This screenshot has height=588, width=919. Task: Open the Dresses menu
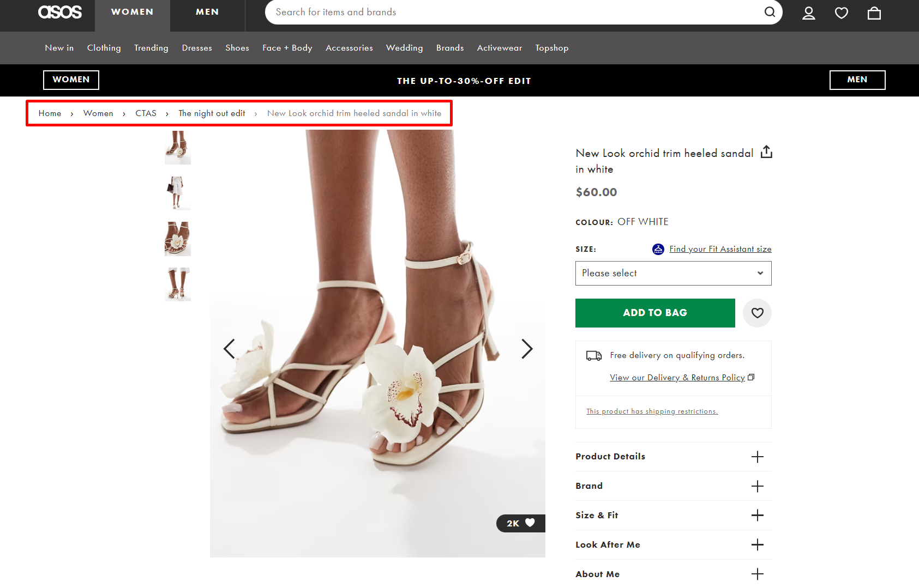(197, 48)
